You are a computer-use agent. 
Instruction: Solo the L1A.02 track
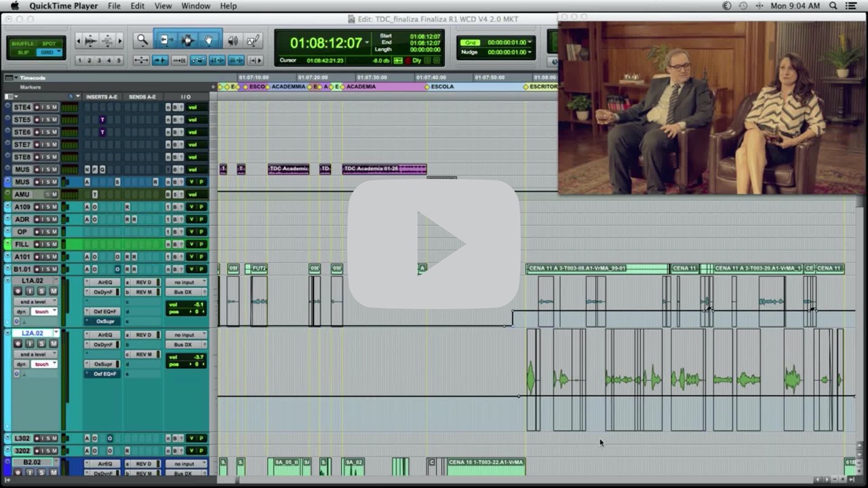click(x=41, y=291)
